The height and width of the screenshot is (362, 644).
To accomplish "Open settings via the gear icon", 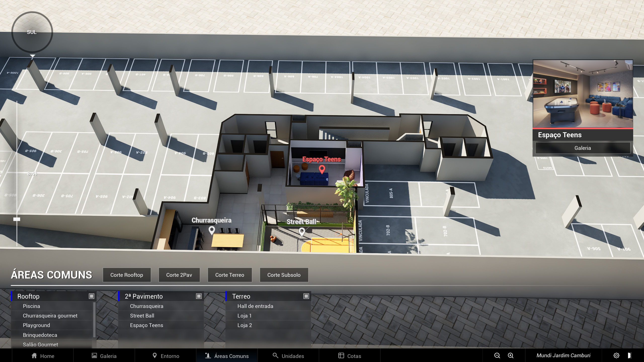I will click(616, 355).
